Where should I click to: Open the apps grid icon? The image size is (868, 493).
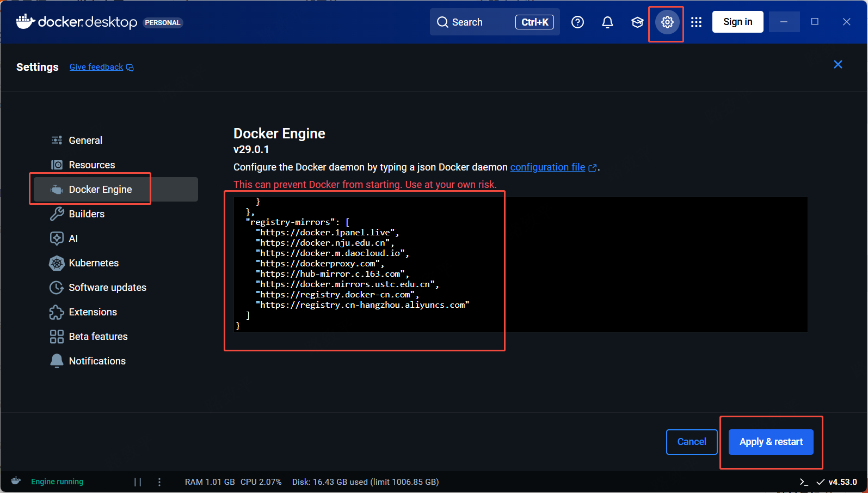point(696,22)
